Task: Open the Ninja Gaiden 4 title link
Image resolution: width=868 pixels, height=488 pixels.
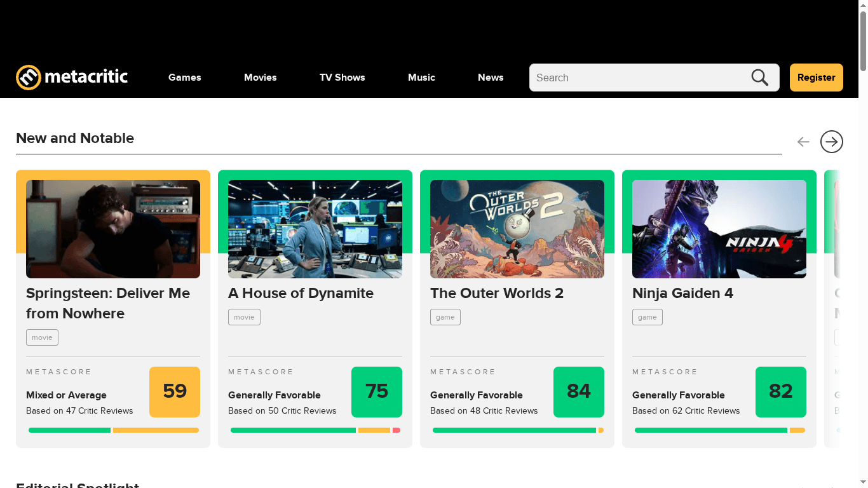Action: [682, 293]
